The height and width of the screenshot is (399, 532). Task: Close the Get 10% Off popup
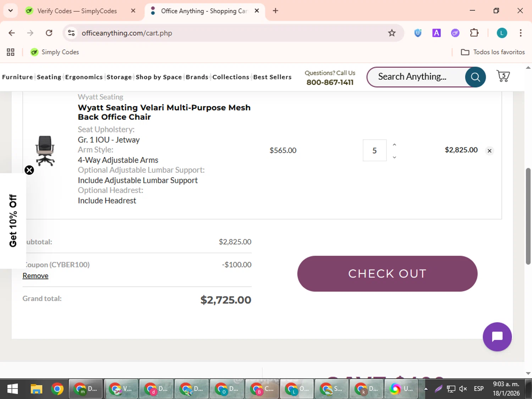pos(29,170)
